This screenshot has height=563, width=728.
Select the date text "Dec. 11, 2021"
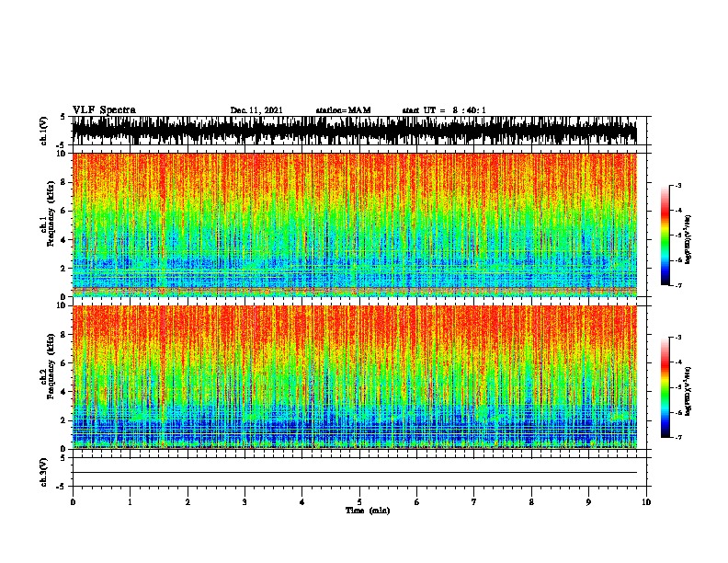[256, 110]
